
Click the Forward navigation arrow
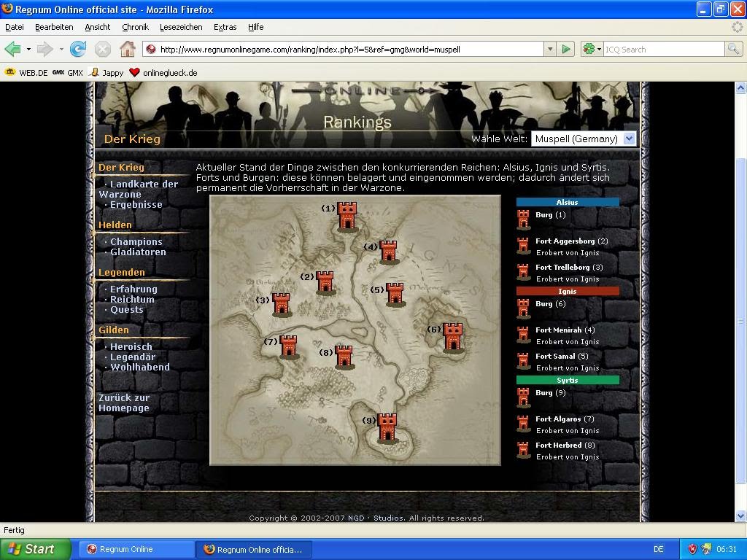[x=44, y=49]
